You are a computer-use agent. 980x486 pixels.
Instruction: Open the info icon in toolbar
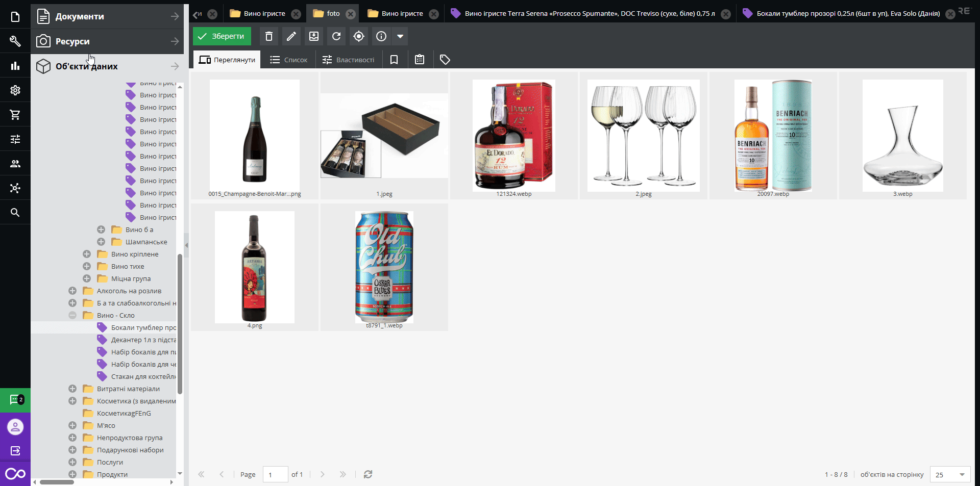[381, 36]
